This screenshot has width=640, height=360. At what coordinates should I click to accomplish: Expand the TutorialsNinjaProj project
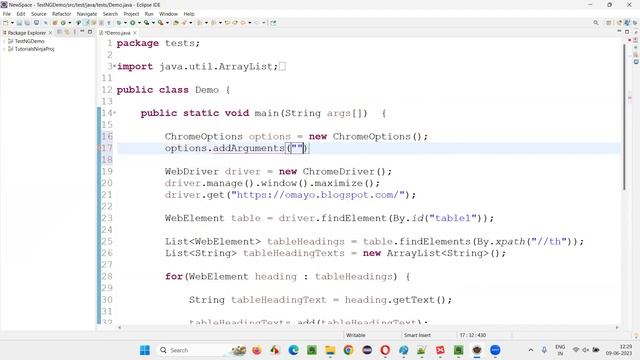[x=4, y=49]
